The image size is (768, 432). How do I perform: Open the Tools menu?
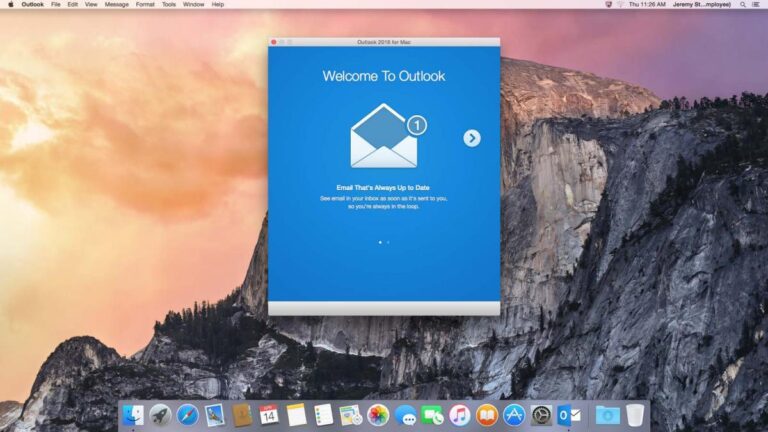(x=168, y=4)
